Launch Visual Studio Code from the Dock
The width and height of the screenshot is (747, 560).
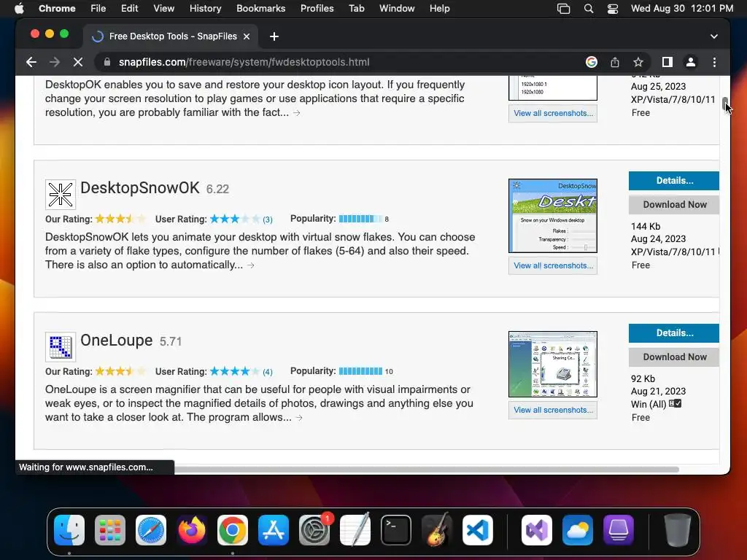477,530
